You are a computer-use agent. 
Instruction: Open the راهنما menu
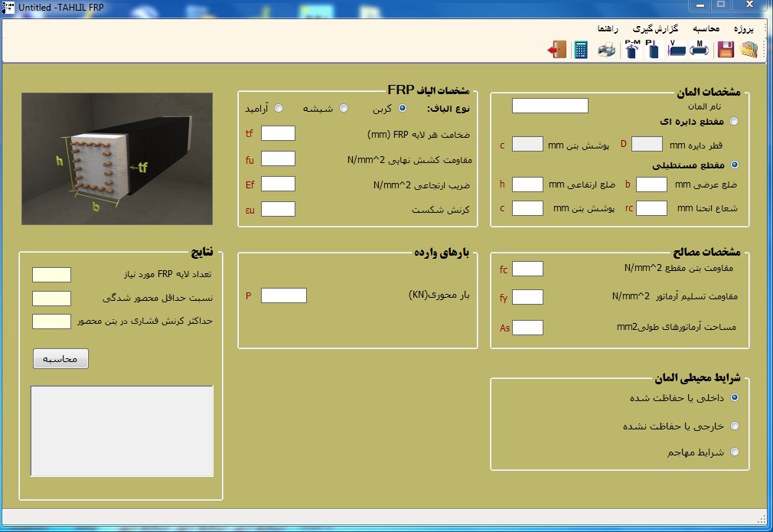(611, 28)
